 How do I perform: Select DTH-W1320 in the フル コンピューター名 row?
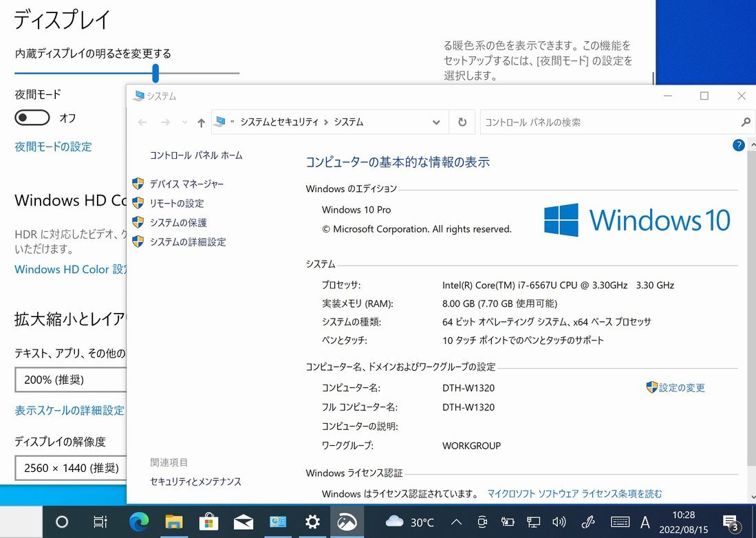[x=468, y=407]
